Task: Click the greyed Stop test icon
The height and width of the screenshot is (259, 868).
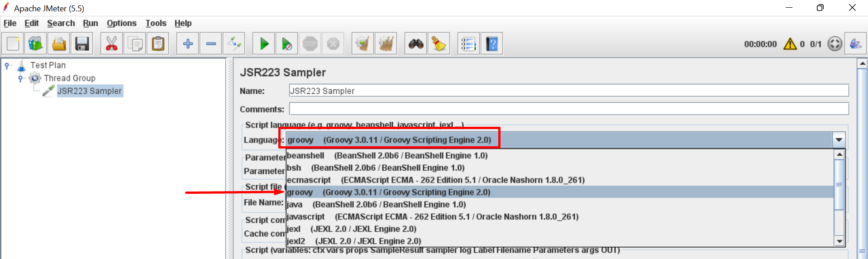Action: (x=310, y=44)
